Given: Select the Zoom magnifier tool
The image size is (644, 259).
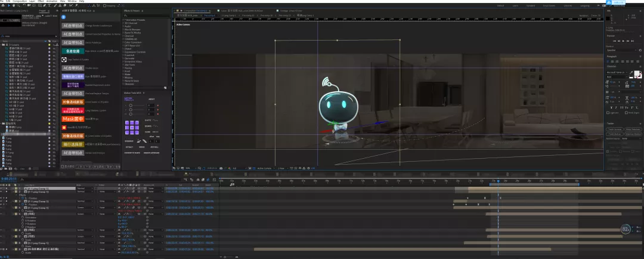Looking at the screenshot, I should [18, 6].
